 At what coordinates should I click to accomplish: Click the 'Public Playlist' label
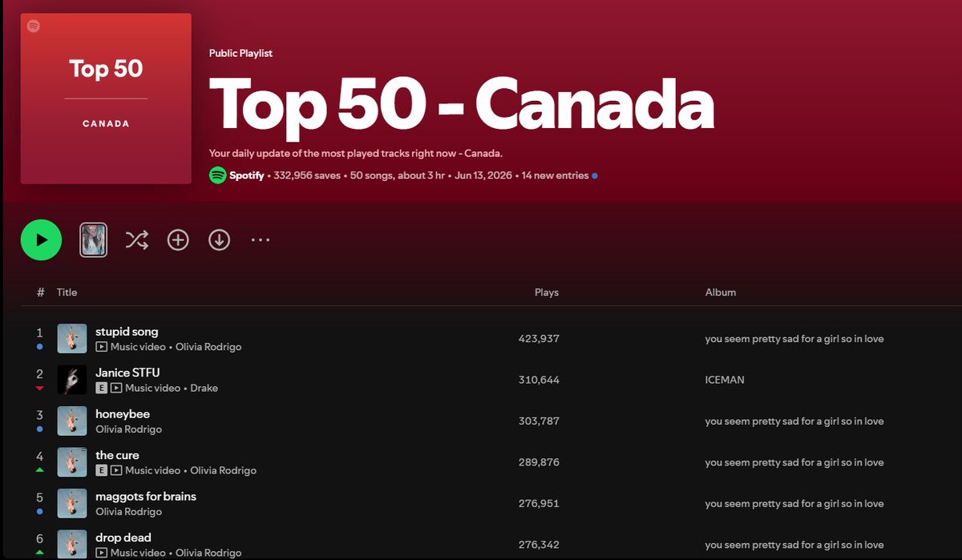240,53
